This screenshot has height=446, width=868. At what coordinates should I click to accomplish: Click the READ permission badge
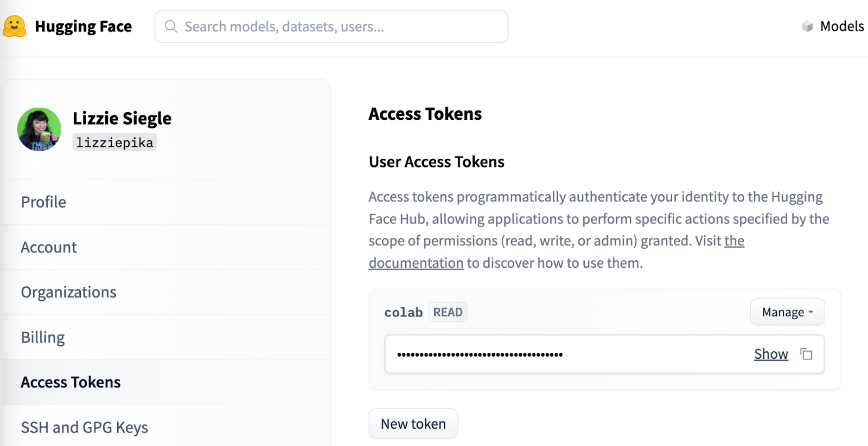tap(448, 312)
